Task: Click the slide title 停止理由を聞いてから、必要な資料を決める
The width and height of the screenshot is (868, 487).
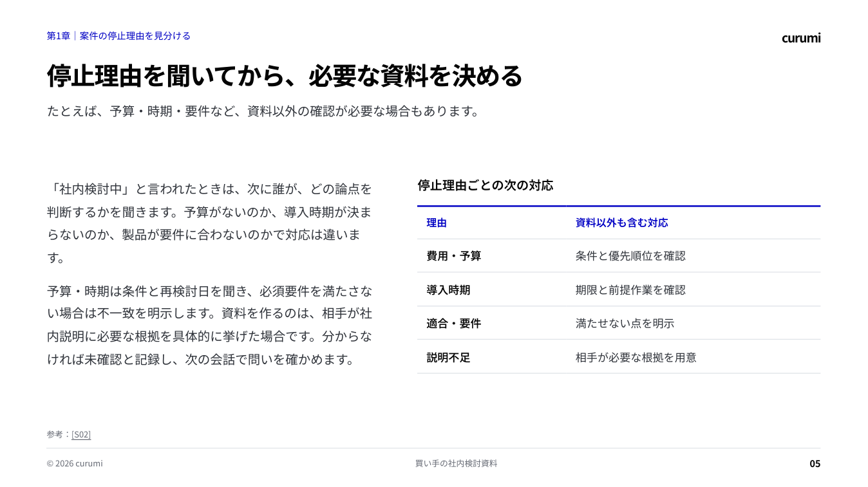Action: 285,76
